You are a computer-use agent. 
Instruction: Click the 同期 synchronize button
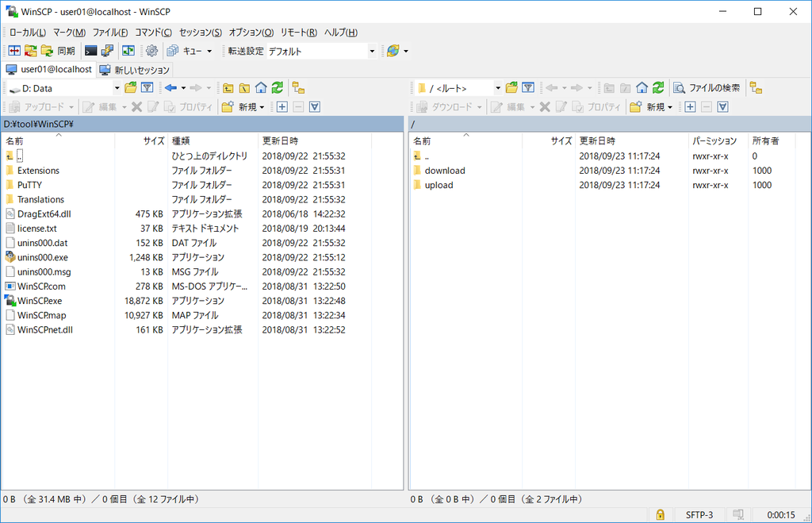pos(58,51)
